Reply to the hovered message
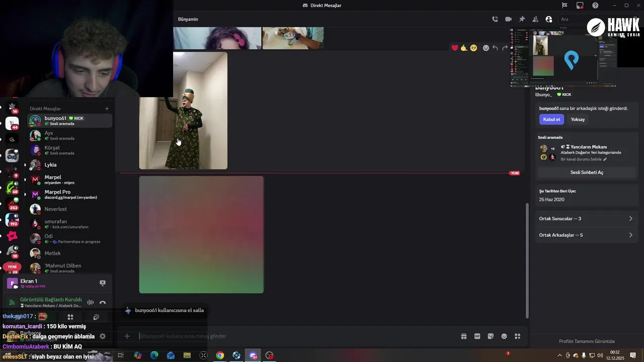This screenshot has height=362, width=644. tap(495, 48)
